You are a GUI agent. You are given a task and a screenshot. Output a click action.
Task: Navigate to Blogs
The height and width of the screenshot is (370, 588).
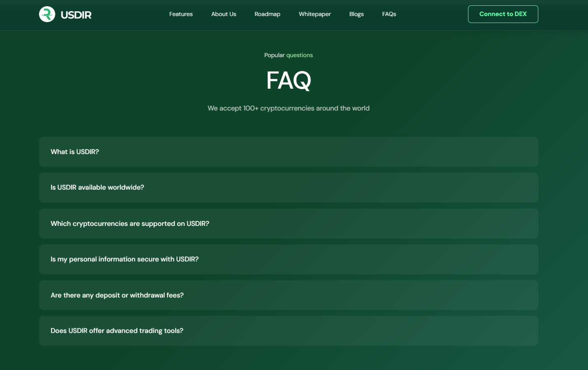point(356,14)
